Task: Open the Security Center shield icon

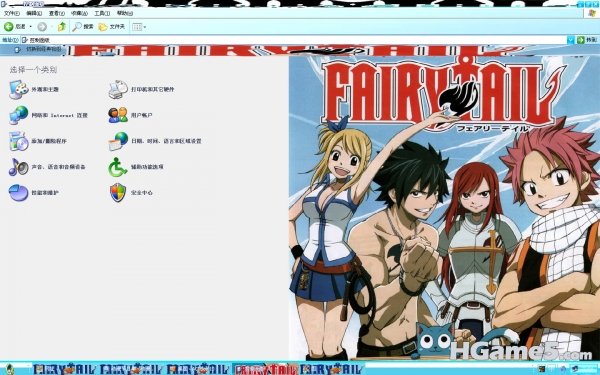Action: 118,192
